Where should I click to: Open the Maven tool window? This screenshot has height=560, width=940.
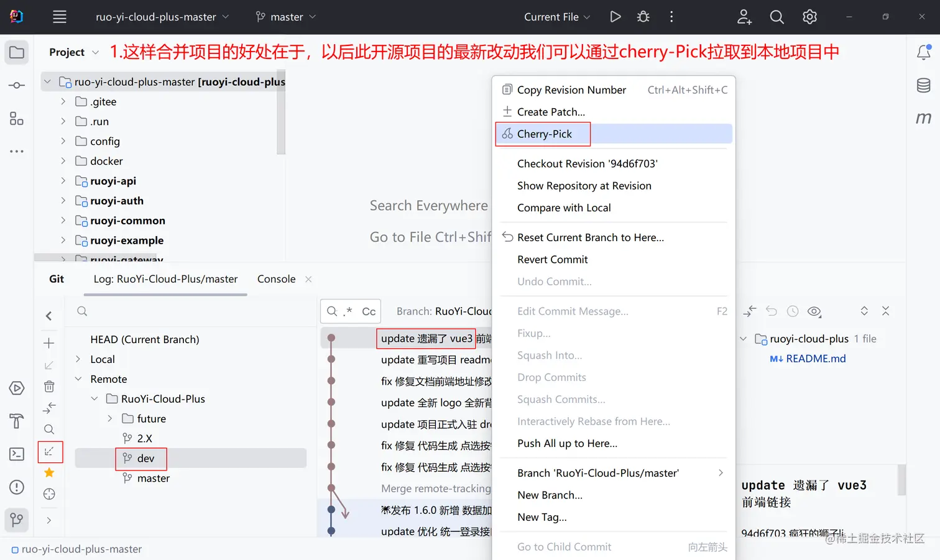tap(924, 118)
